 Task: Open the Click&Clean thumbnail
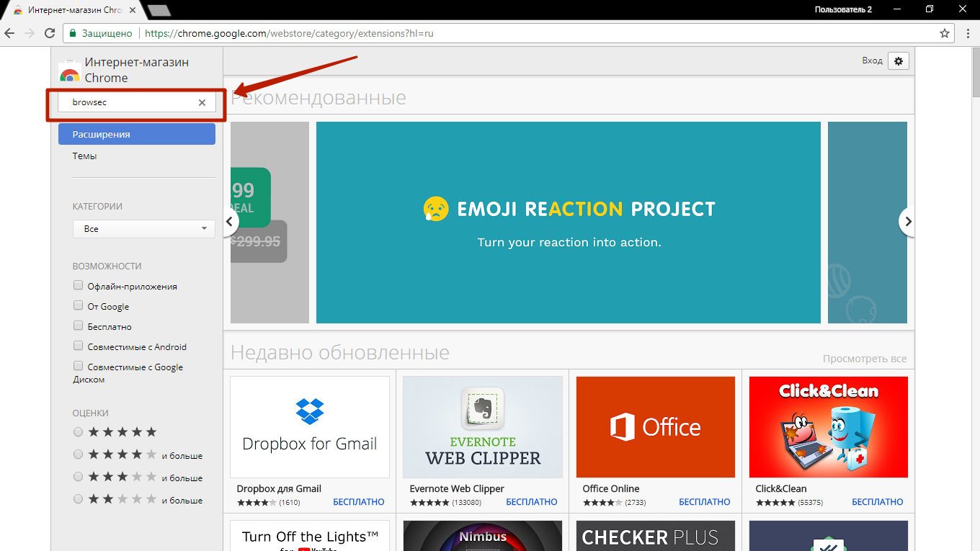click(829, 427)
